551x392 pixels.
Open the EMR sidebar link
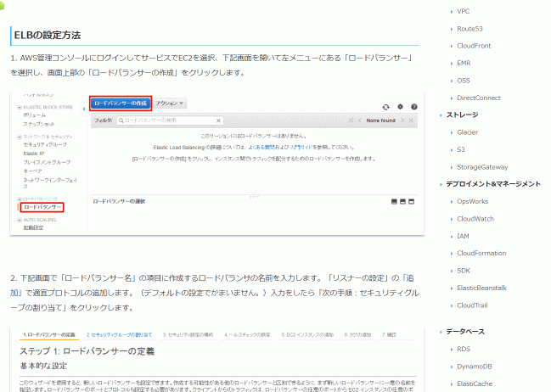(464, 64)
